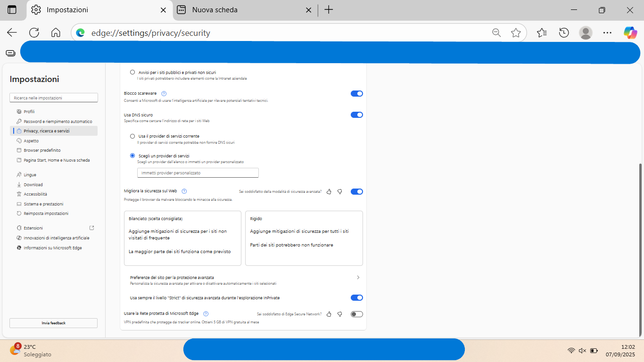Select 'Scegli un provider di servizi' radio
Viewport: 644px width, 362px height.
pyautogui.click(x=132, y=156)
